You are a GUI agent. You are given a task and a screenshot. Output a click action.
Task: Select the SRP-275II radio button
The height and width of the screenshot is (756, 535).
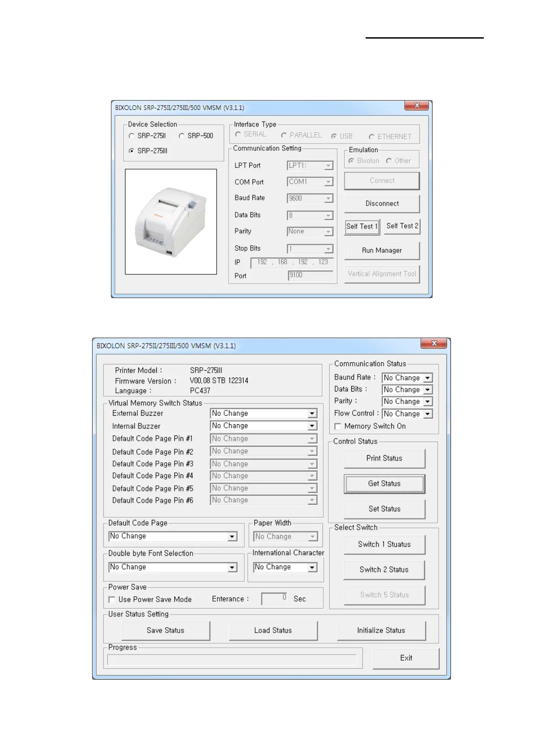[131, 136]
